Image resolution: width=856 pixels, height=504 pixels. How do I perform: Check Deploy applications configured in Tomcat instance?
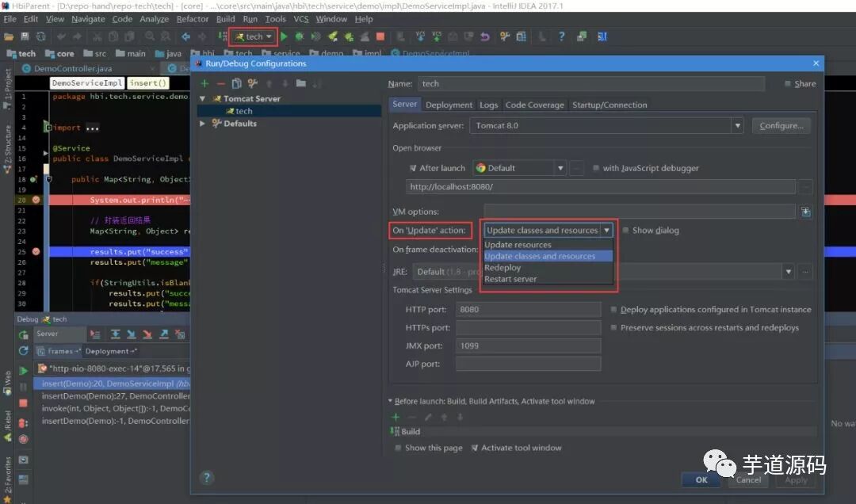coord(613,310)
